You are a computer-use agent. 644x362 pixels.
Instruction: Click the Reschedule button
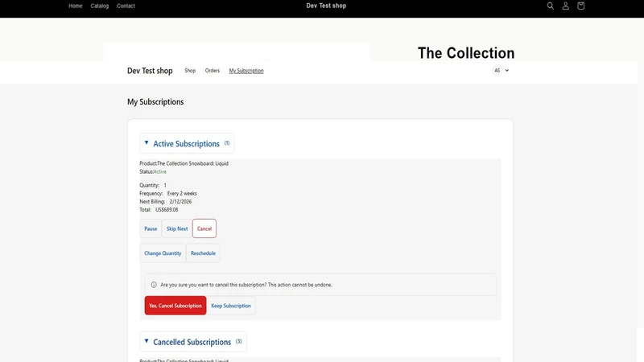click(203, 253)
